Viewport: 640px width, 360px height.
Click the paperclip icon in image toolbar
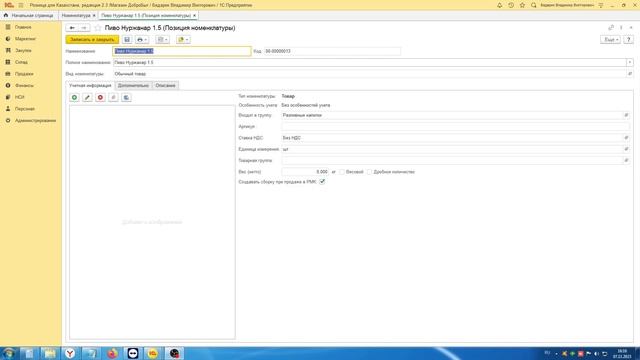click(x=113, y=98)
